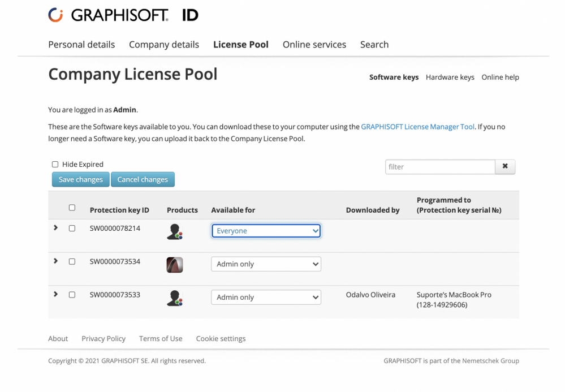Image resolution: width=565 pixels, height=392 pixels.
Task: Open the Privacy Policy link
Action: coord(103,339)
